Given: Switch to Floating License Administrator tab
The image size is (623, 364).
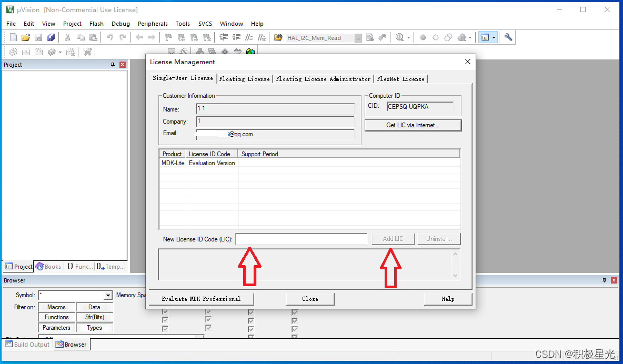Looking at the screenshot, I should 323,79.
